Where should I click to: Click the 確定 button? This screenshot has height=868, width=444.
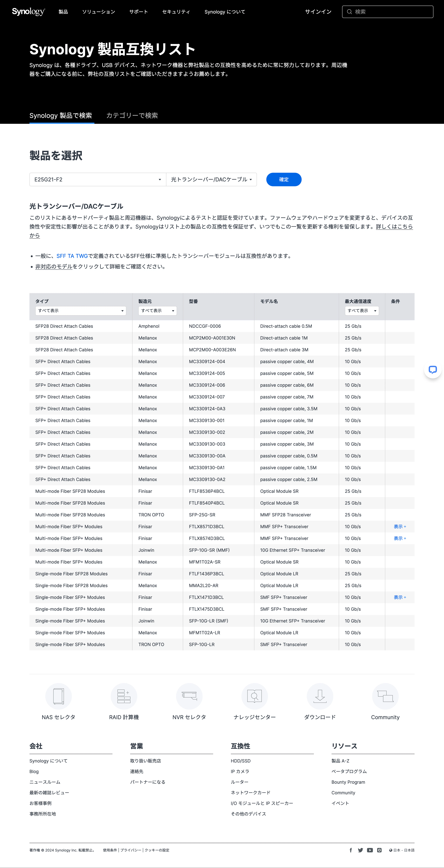283,179
